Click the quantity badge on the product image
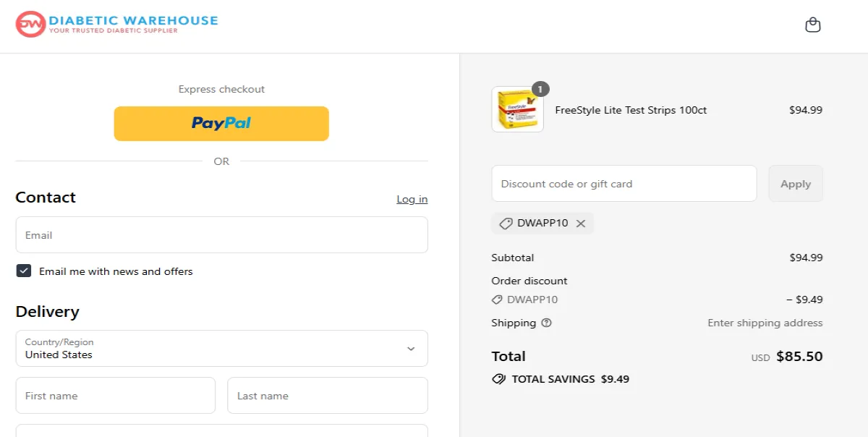Image resolution: width=868 pixels, height=437 pixels. point(540,89)
